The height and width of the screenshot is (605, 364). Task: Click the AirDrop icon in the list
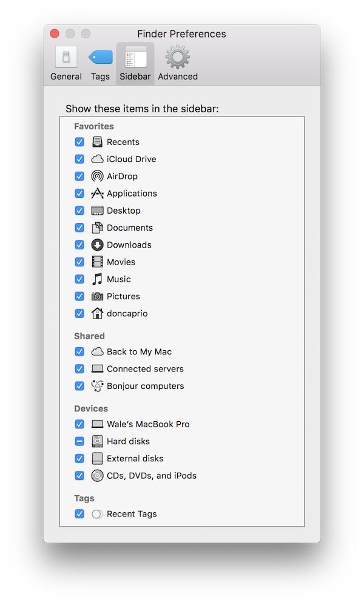(x=96, y=176)
